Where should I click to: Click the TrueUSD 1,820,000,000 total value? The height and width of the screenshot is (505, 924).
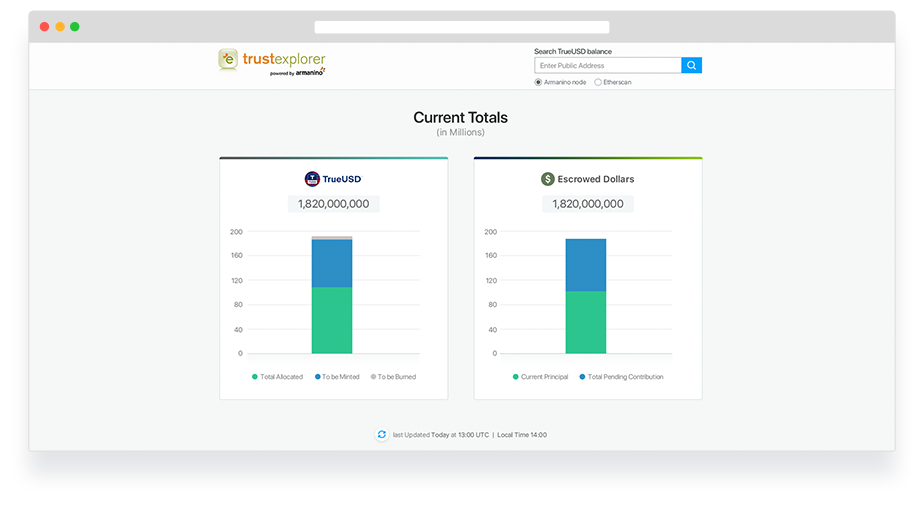333,204
